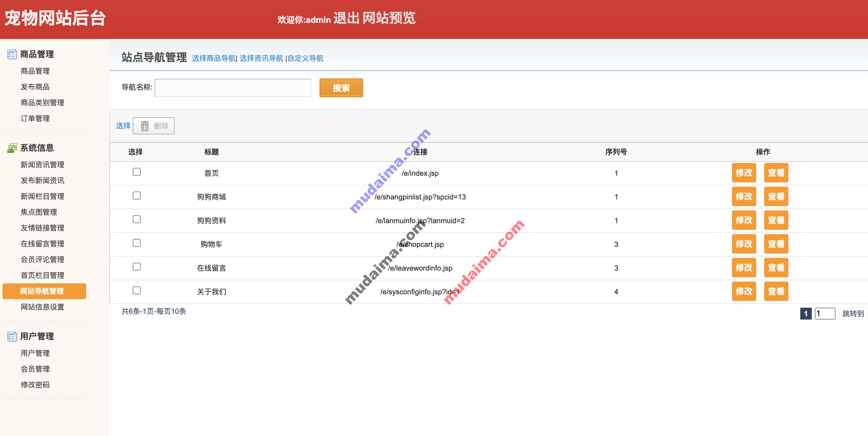Screen dimensions: 868x436
Task: Click the 序列号 column header
Action: coord(616,152)
